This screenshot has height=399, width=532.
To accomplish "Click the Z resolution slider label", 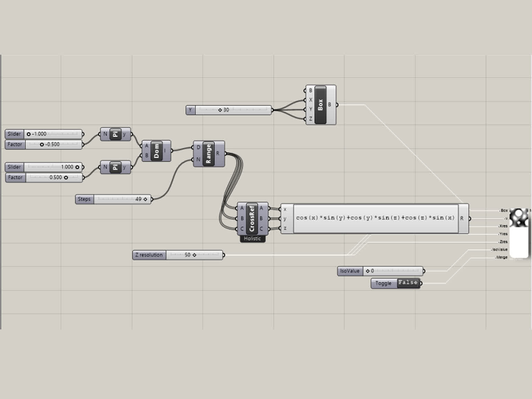I will 149,255.
